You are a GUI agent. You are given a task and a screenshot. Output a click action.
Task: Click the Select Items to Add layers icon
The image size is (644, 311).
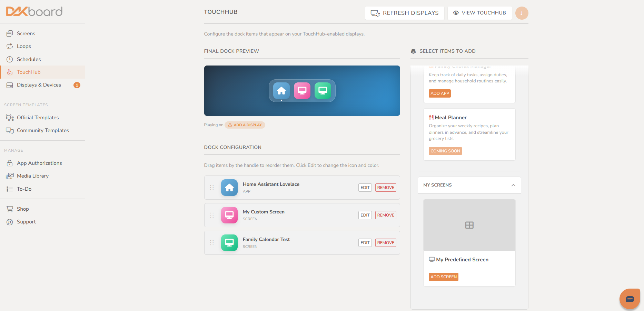tap(413, 51)
